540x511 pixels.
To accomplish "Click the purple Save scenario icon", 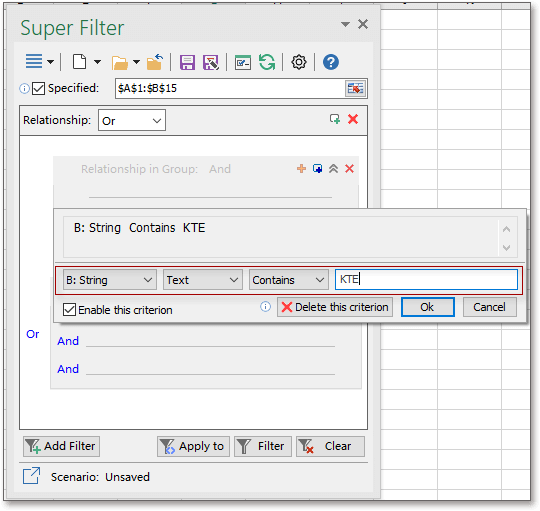I will point(187,63).
